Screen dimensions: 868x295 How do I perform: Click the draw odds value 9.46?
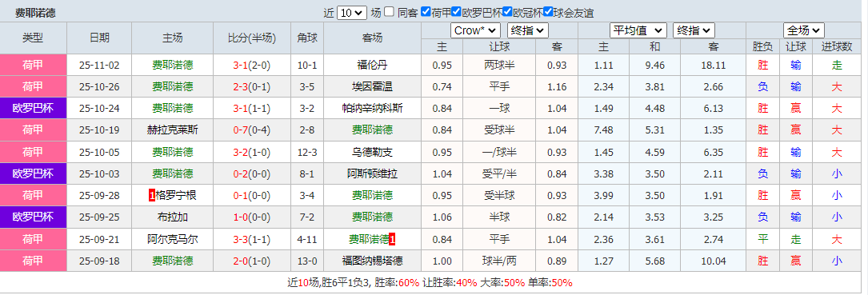(x=655, y=66)
